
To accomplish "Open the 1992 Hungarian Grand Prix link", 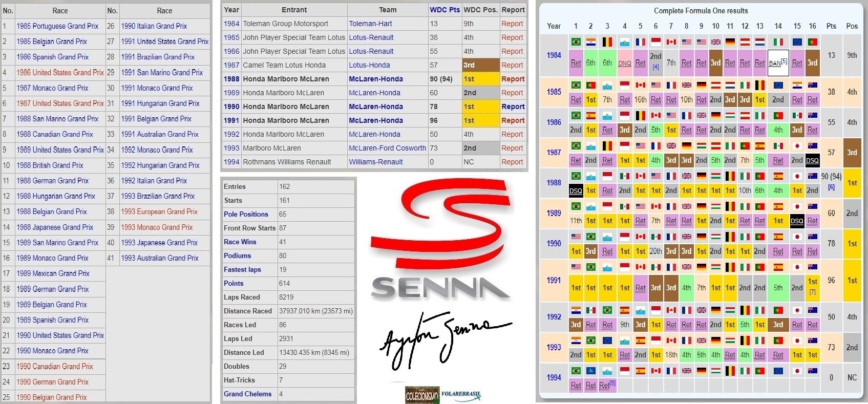I will pos(160,165).
